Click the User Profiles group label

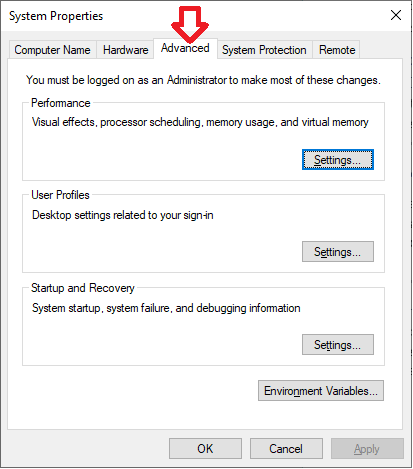tap(60, 195)
